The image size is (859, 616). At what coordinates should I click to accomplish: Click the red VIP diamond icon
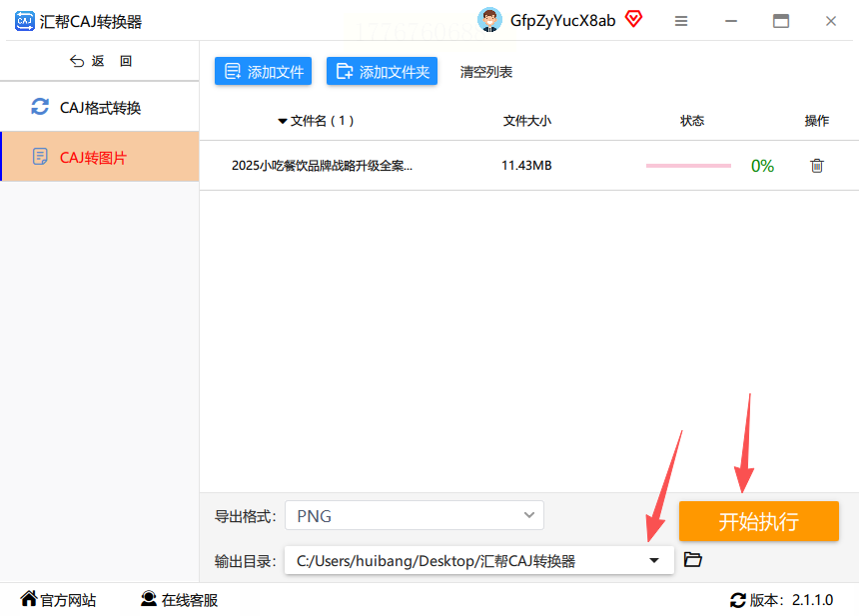click(634, 19)
